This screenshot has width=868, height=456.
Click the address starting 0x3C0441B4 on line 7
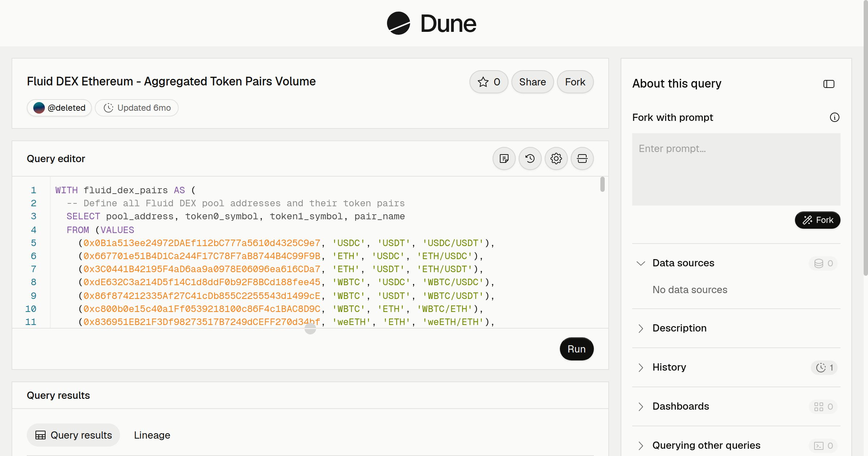coord(202,269)
